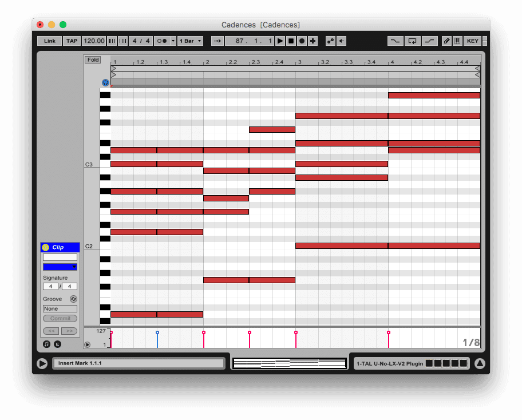Select the velocity marker at beat 1.3

[157, 332]
